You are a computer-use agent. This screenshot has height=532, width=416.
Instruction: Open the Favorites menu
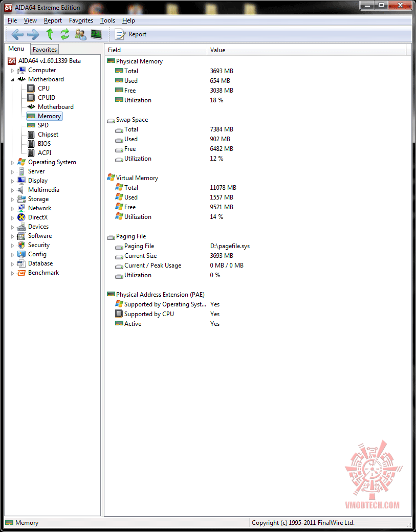click(81, 20)
